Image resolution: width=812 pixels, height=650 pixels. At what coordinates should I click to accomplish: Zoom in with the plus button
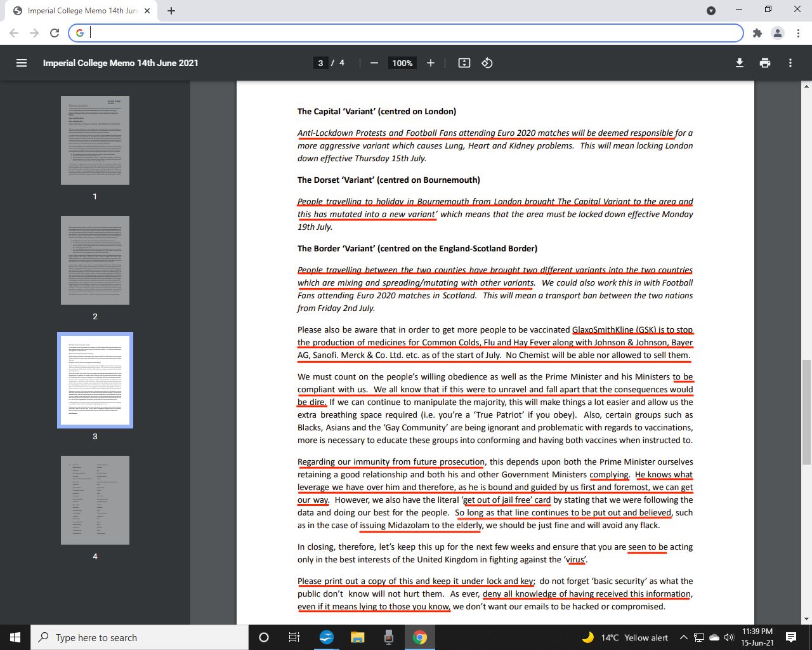click(x=431, y=63)
